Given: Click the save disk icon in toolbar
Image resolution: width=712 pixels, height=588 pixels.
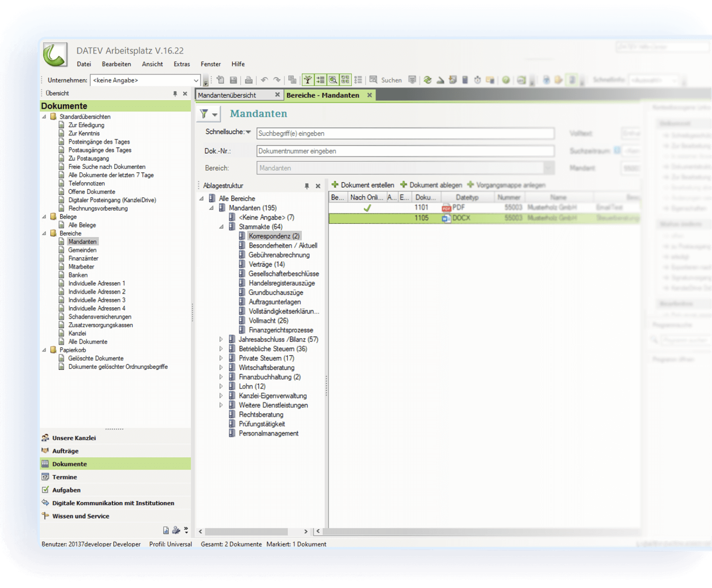Looking at the screenshot, I should [x=233, y=80].
